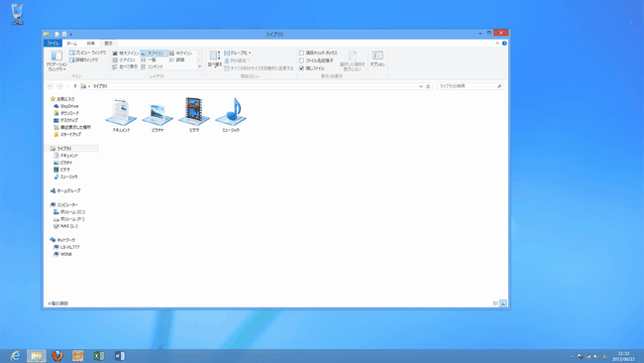Open ボリューム (C:) drive
This screenshot has height=363, width=644.
point(69,212)
